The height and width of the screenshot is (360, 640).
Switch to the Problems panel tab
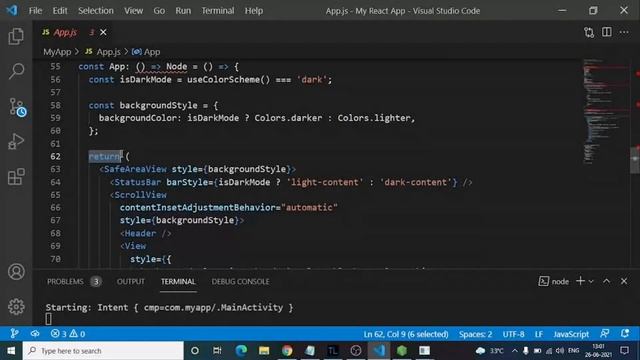(73, 282)
